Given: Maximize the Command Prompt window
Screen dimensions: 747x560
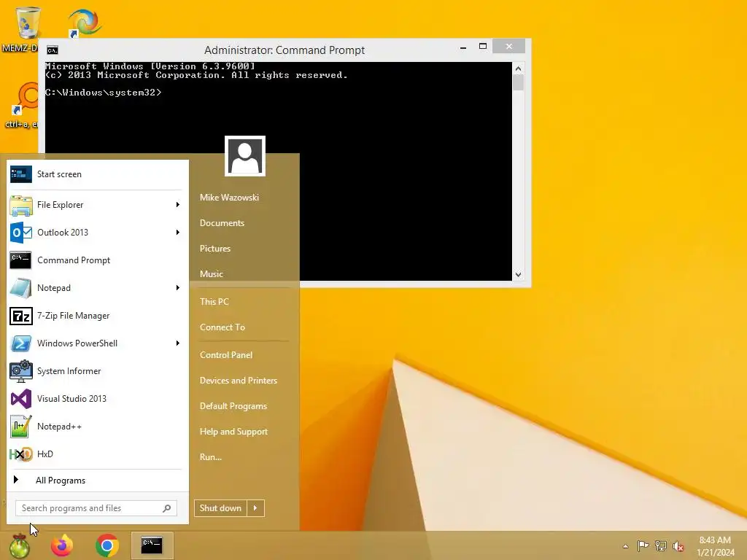Looking at the screenshot, I should point(483,46).
